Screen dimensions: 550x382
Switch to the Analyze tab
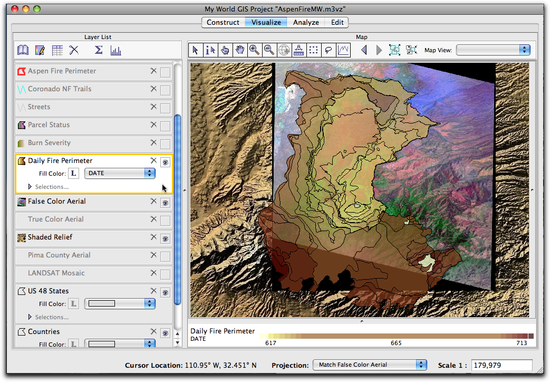pyautogui.click(x=306, y=22)
